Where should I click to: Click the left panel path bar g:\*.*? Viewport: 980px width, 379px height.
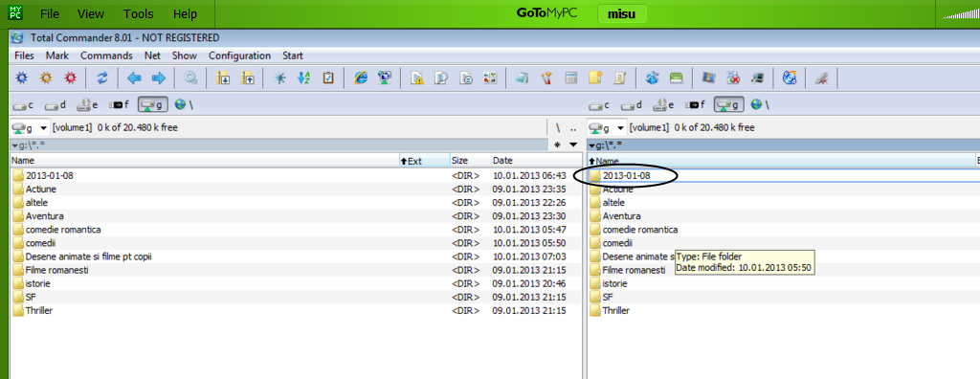tap(280, 145)
